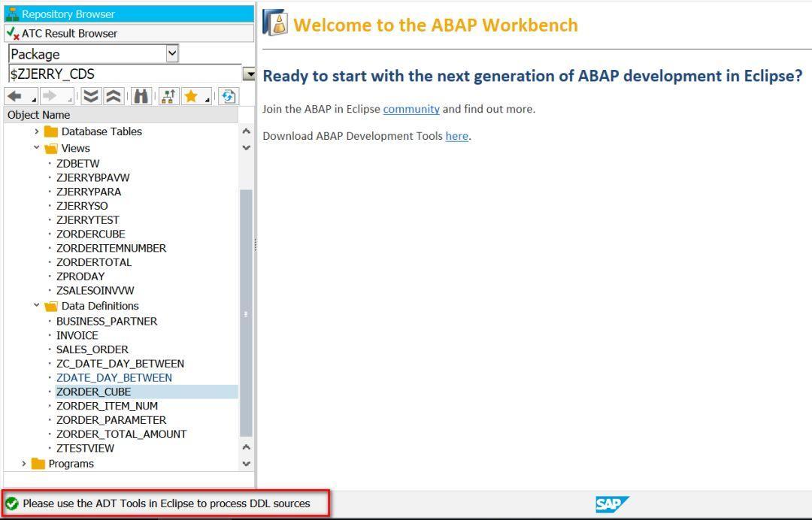Select view ZSALESOINVVW

coord(95,291)
